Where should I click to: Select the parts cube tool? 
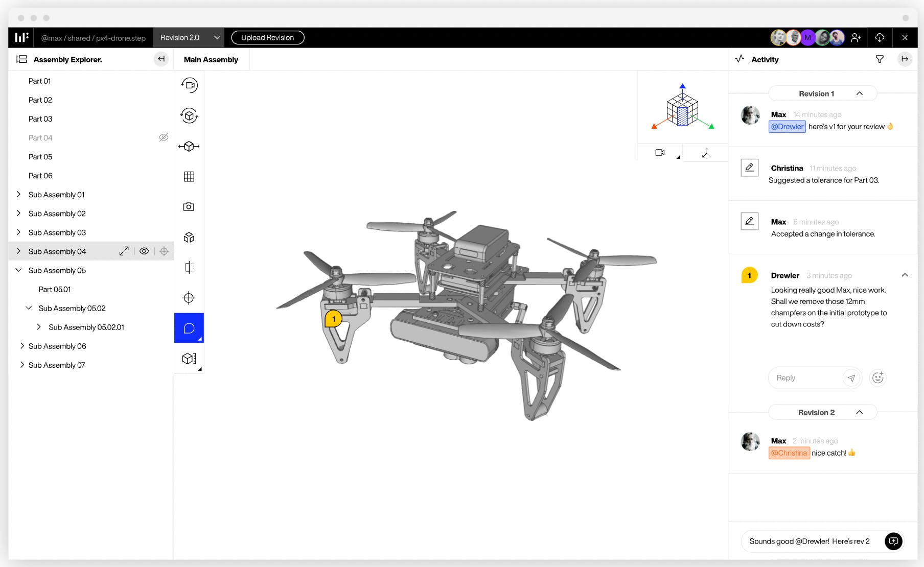(x=189, y=238)
